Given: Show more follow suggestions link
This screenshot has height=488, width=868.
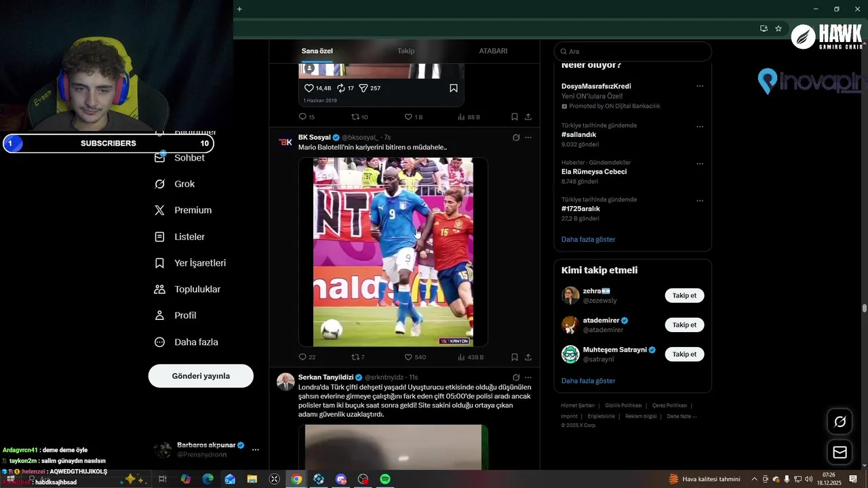Looking at the screenshot, I should 588,381.
